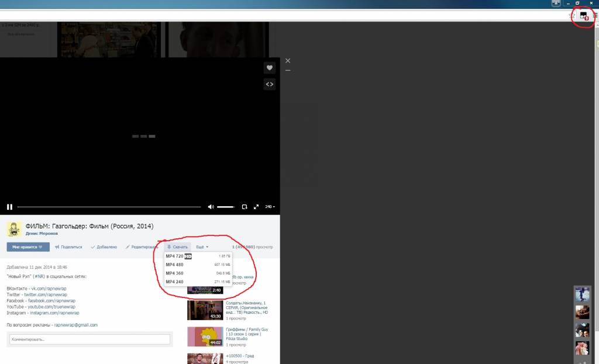
Task: Open the facebook.com/rapnewrap link
Action: pyautogui.click(x=51, y=301)
